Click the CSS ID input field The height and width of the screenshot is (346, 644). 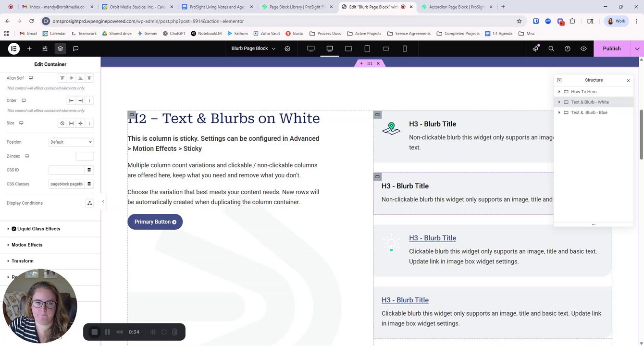(66, 170)
